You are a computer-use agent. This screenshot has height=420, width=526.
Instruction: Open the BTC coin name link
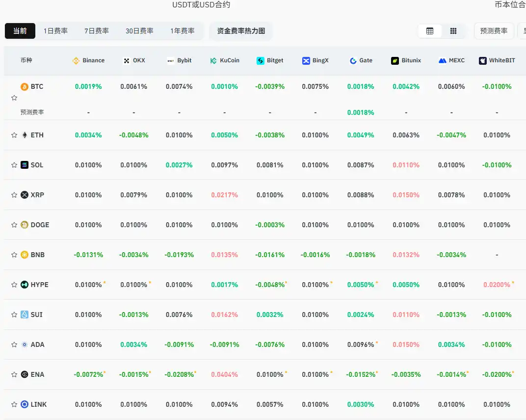(x=37, y=86)
